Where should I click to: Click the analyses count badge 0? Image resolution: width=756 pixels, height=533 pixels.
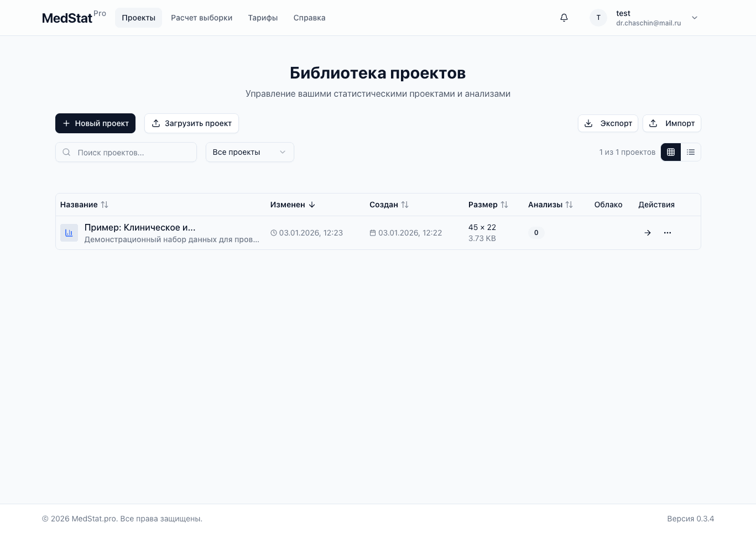tap(536, 233)
